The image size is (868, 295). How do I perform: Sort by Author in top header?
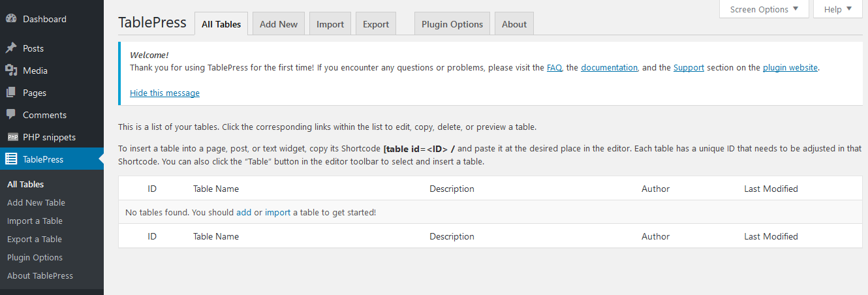[x=655, y=189]
